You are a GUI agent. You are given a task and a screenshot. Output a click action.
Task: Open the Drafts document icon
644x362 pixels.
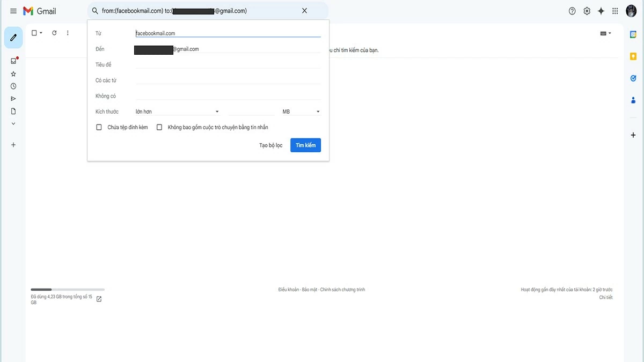click(x=13, y=110)
